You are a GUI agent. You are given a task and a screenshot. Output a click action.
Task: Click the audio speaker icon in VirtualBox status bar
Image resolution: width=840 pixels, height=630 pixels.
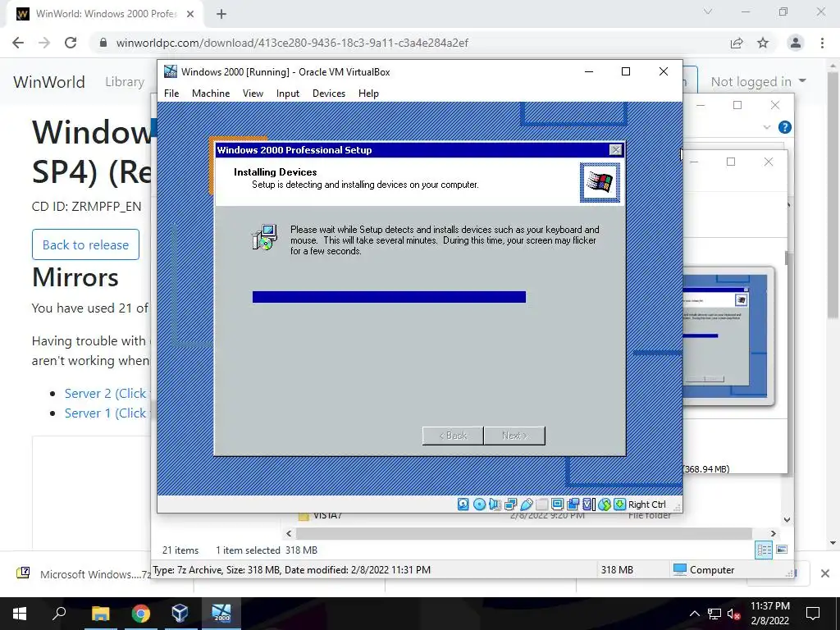tap(495, 504)
